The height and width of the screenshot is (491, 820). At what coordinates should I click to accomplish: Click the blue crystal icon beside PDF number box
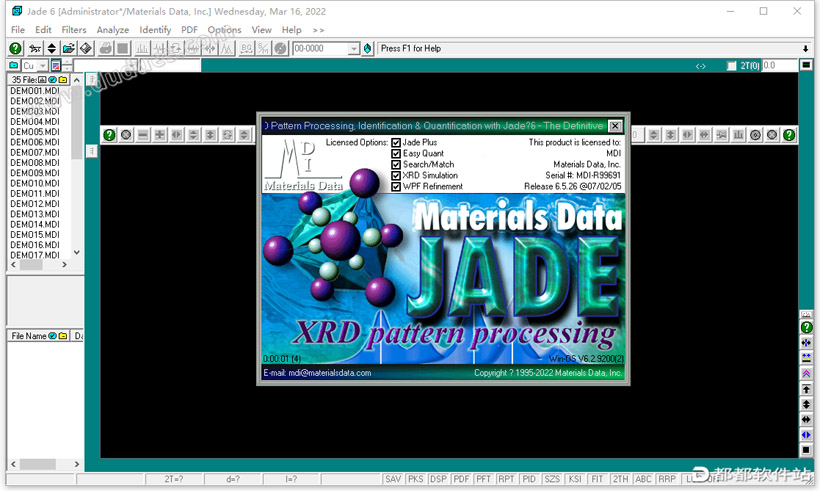point(368,49)
